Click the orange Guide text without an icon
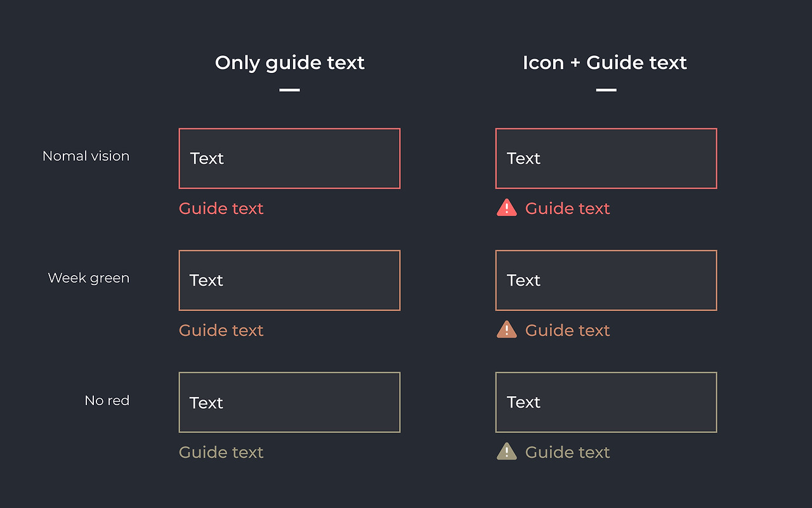This screenshot has height=508, width=812. tap(221, 330)
